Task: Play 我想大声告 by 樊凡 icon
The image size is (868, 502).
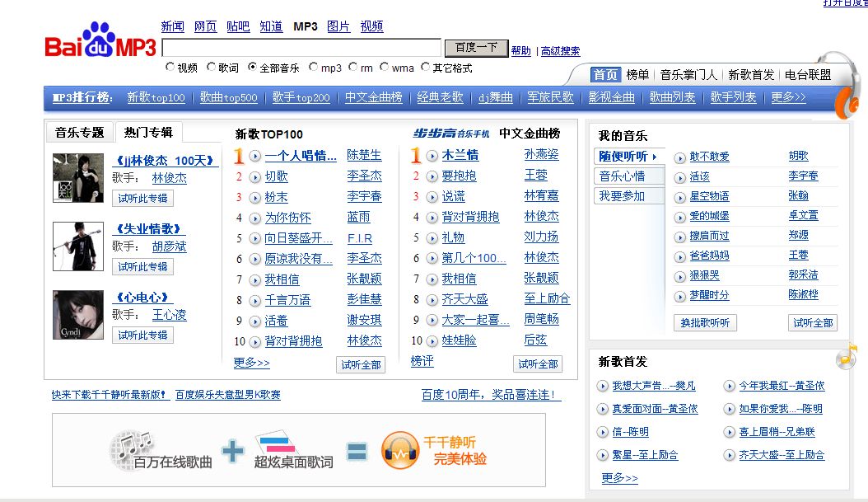Action: (x=602, y=387)
